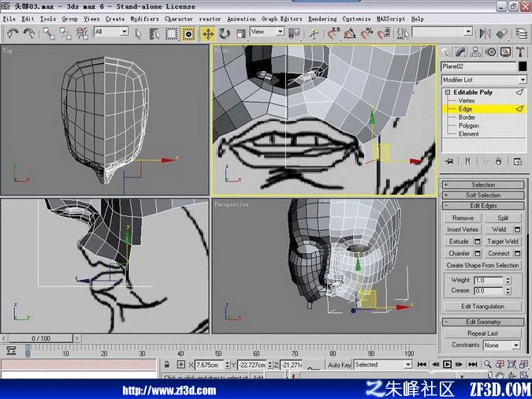Screen dimensions: 532x399
Task: Click the Select and Manipulate icon
Action: pyautogui.click(x=314, y=34)
